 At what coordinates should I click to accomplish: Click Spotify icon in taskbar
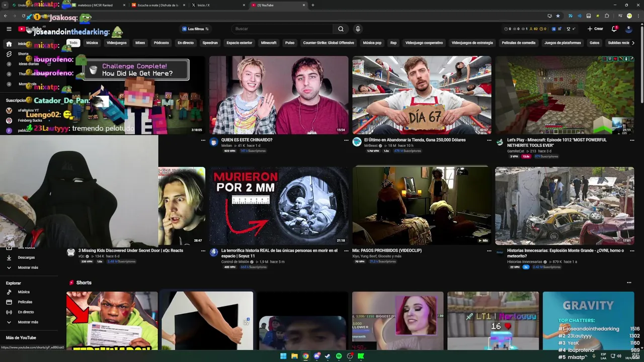point(339,356)
